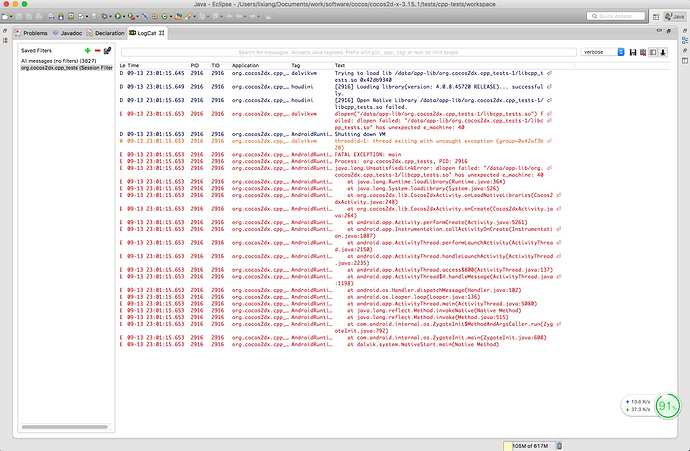Viewport: 690px width, 451px height.
Task: Edit the selected logcat filter
Action: (x=107, y=51)
